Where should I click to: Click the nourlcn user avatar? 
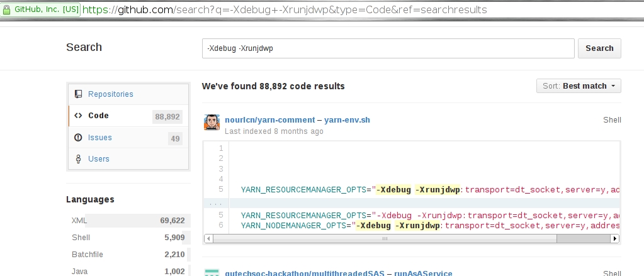212,122
